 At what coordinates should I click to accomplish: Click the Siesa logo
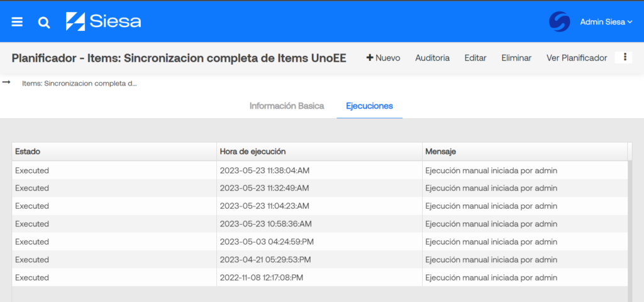pos(104,21)
